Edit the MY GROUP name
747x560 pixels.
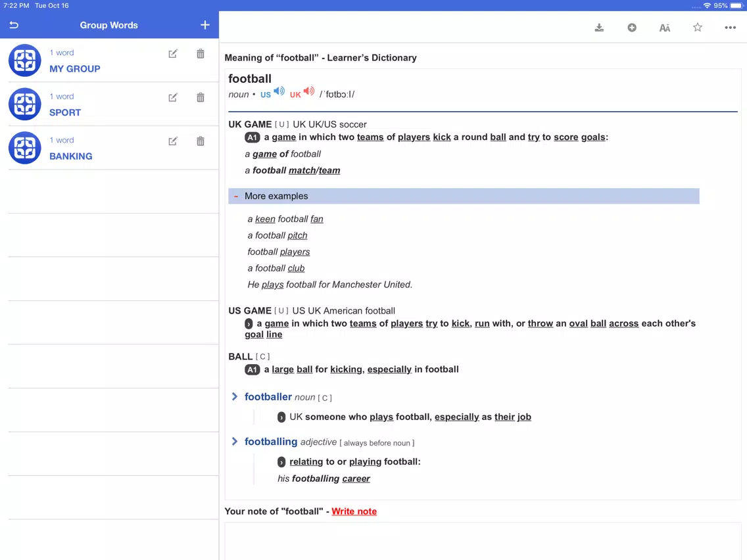pos(173,54)
